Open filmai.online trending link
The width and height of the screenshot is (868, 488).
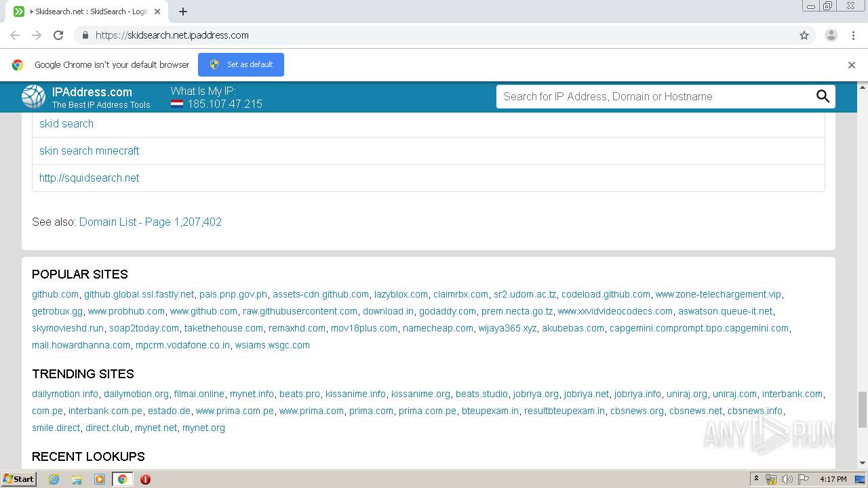[199, 394]
